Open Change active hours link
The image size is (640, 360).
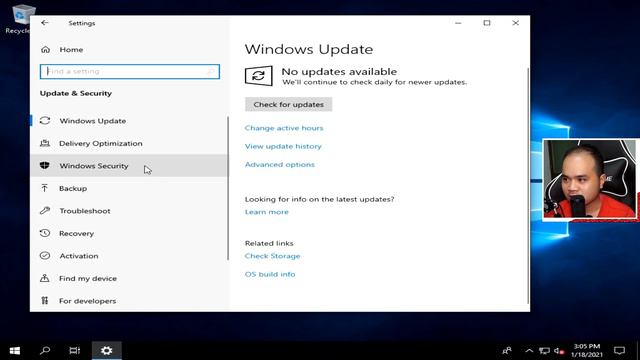click(284, 128)
